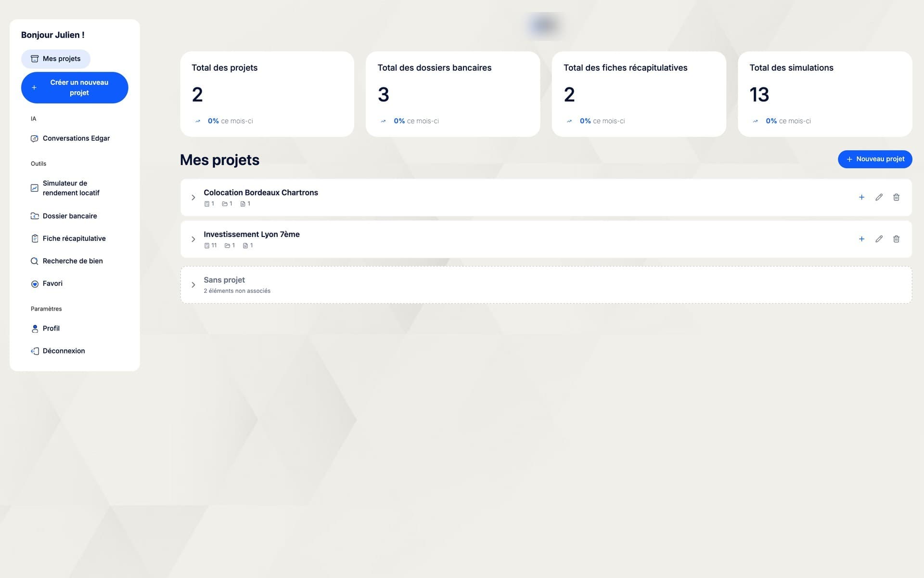Delete Colocation Bordeaux Chartrons project

point(897,197)
